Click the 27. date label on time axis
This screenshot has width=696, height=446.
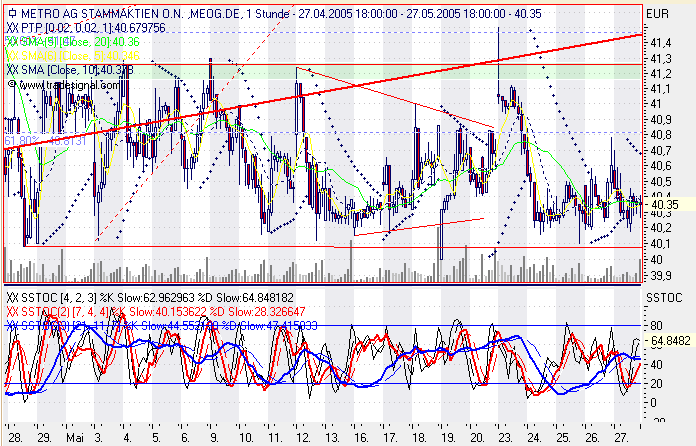[621, 438]
